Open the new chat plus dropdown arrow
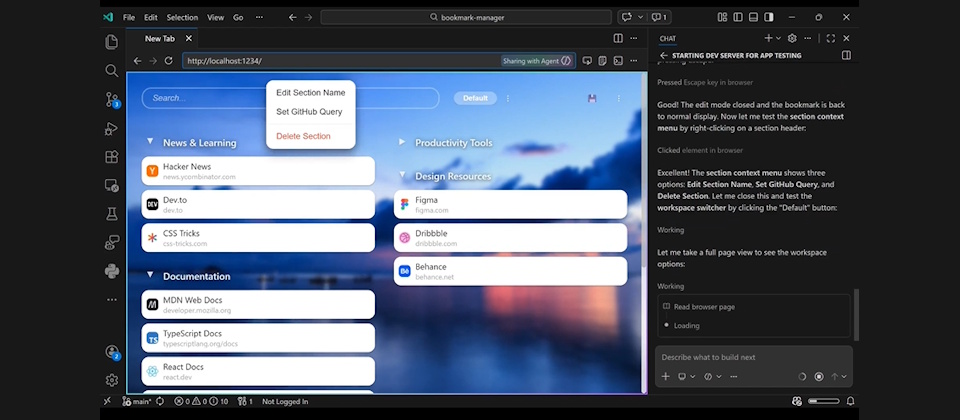This screenshot has width=960, height=420. click(x=778, y=38)
